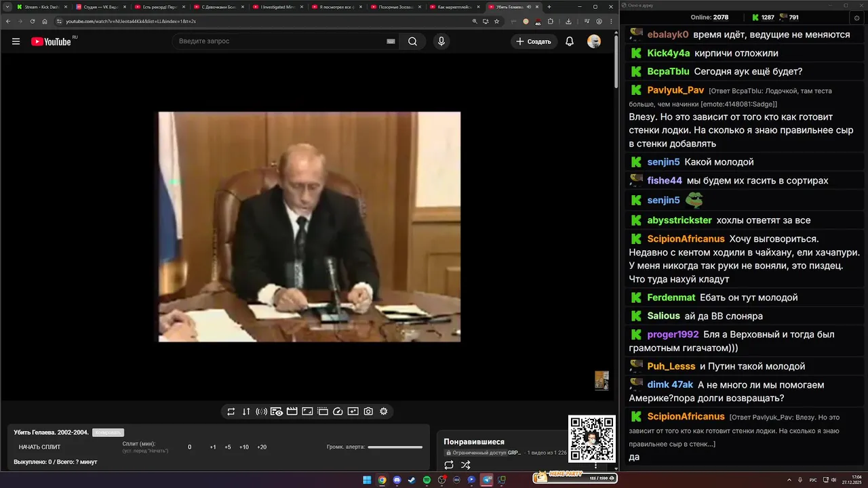Click the small thumbnail at video corner

(x=601, y=380)
